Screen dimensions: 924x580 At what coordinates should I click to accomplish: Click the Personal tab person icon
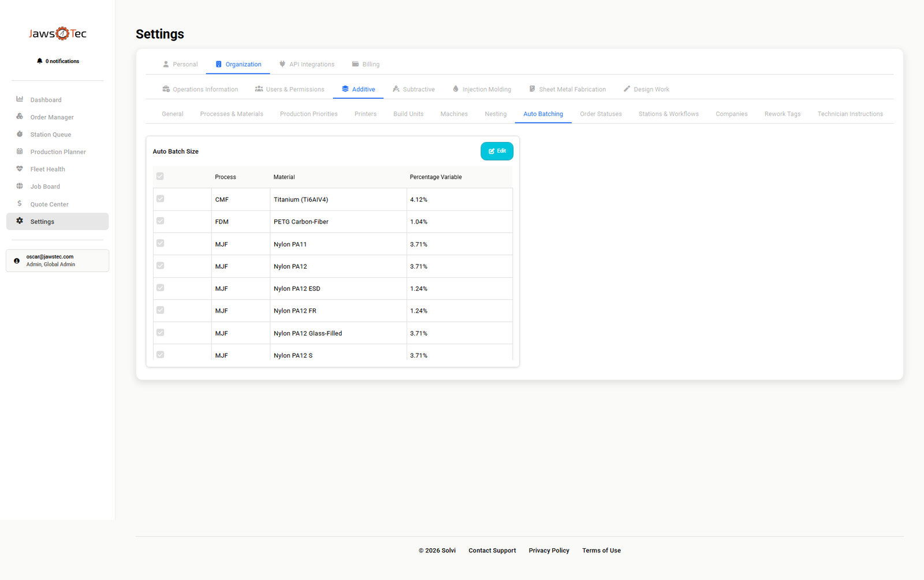coord(166,64)
